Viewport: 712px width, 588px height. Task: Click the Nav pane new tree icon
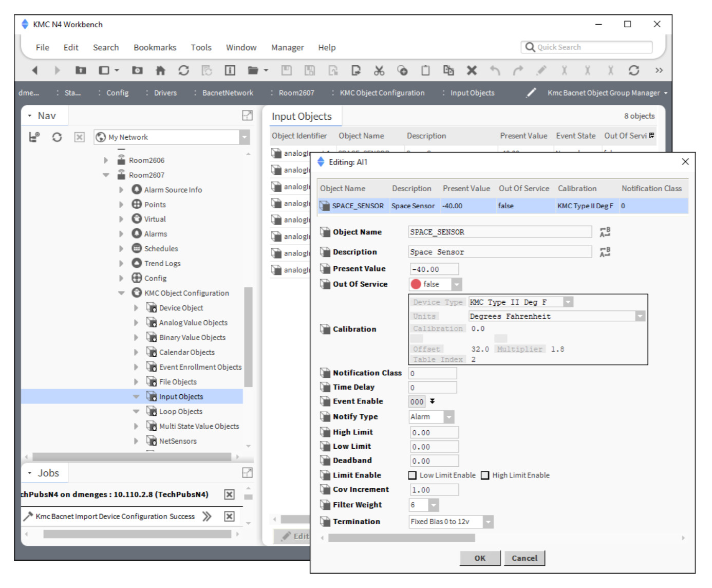pos(34,137)
